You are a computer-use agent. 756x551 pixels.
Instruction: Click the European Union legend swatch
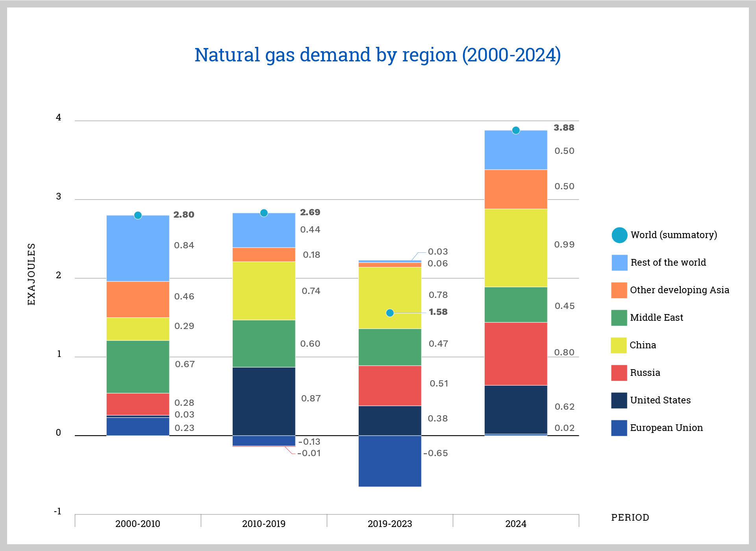click(x=619, y=428)
